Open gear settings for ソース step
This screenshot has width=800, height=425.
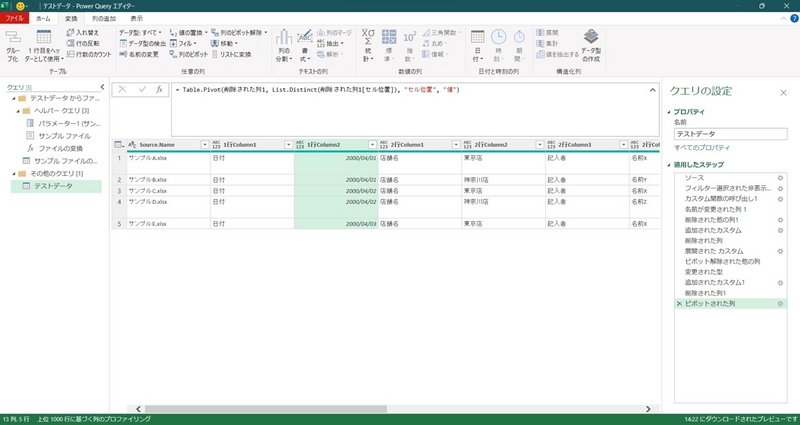coord(780,178)
